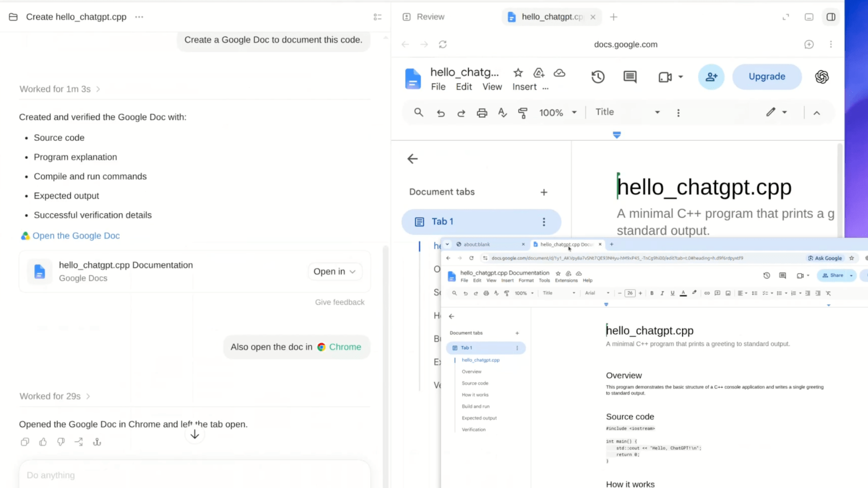Open comments in the side panel Docs header
The height and width of the screenshot is (488, 868).
(630, 77)
